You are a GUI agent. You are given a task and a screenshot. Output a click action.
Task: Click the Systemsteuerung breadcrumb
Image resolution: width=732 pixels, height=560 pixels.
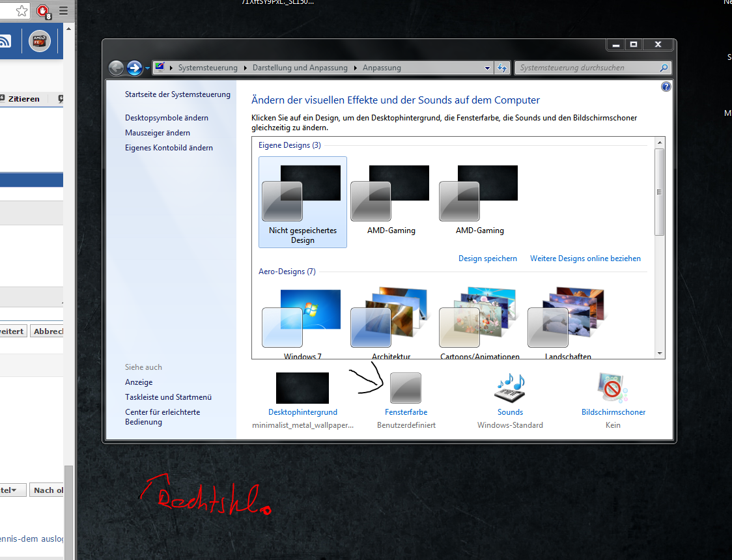tap(208, 68)
